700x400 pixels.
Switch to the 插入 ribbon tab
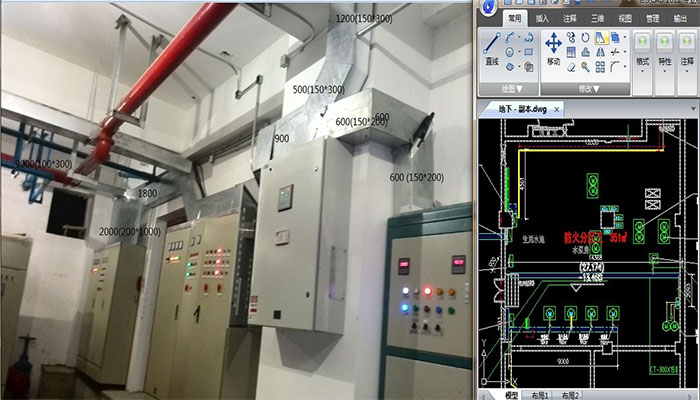point(542,18)
